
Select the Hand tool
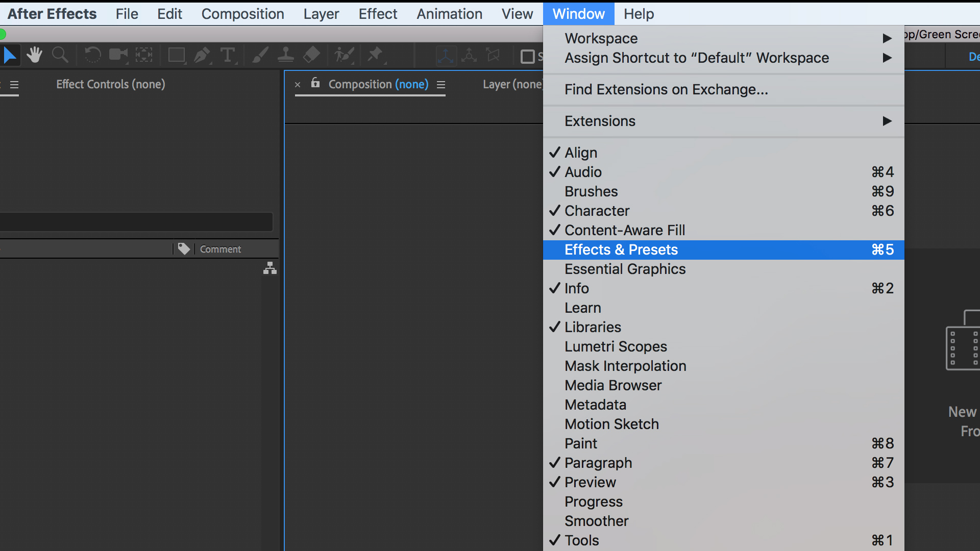click(34, 55)
